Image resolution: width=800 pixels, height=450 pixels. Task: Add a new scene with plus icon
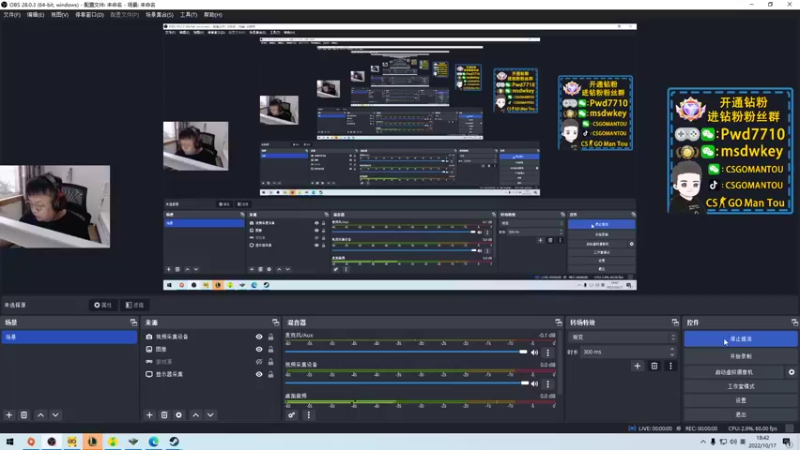[x=9, y=415]
